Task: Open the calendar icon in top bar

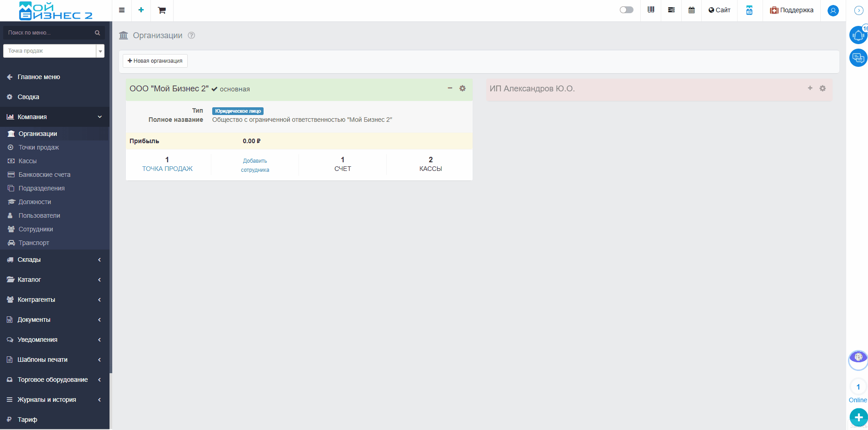Action: coord(691,10)
